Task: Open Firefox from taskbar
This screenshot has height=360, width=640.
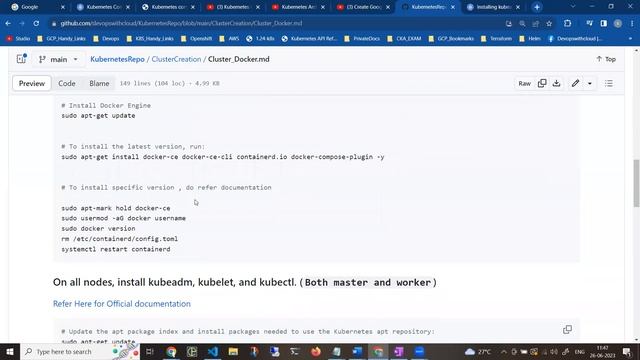Action: click(316, 351)
